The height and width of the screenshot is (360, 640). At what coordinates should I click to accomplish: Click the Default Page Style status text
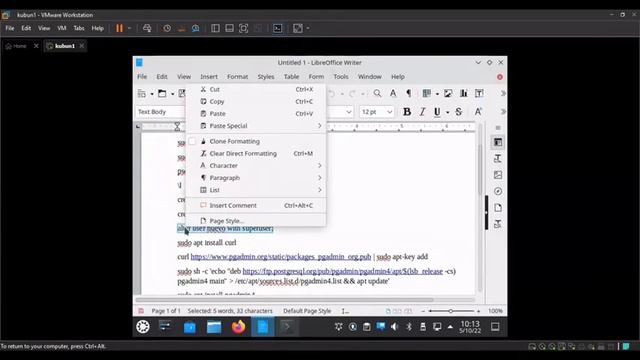click(307, 311)
